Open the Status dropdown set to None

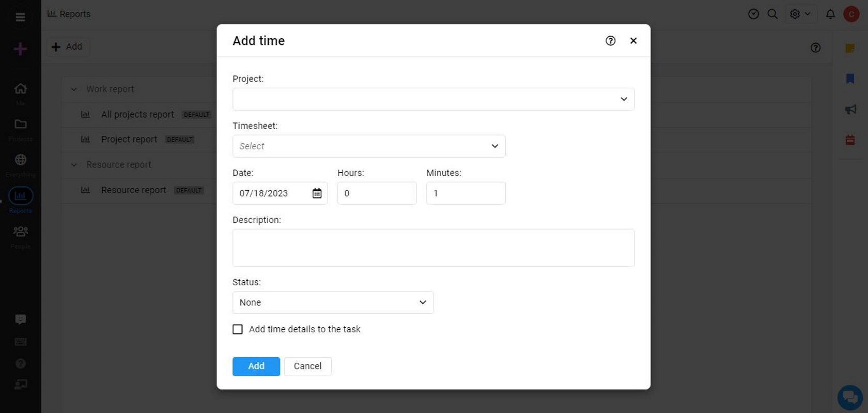pyautogui.click(x=333, y=302)
